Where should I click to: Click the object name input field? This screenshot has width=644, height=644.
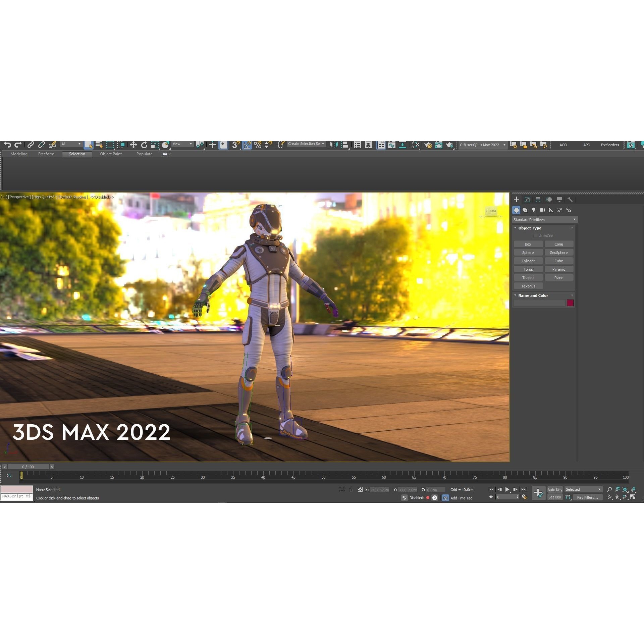pyautogui.click(x=539, y=303)
